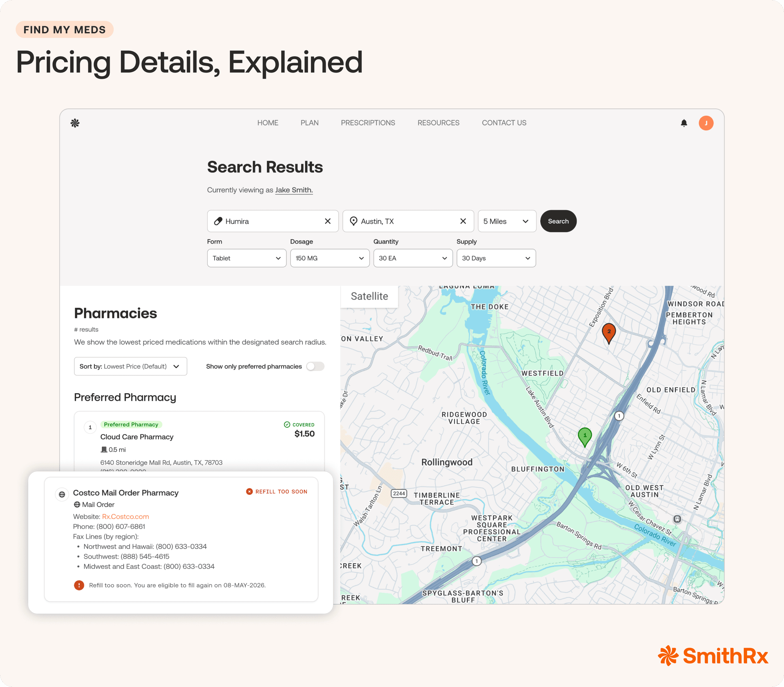
Task: Click the number 1 rank circle on pharmacy card
Action: tap(90, 427)
